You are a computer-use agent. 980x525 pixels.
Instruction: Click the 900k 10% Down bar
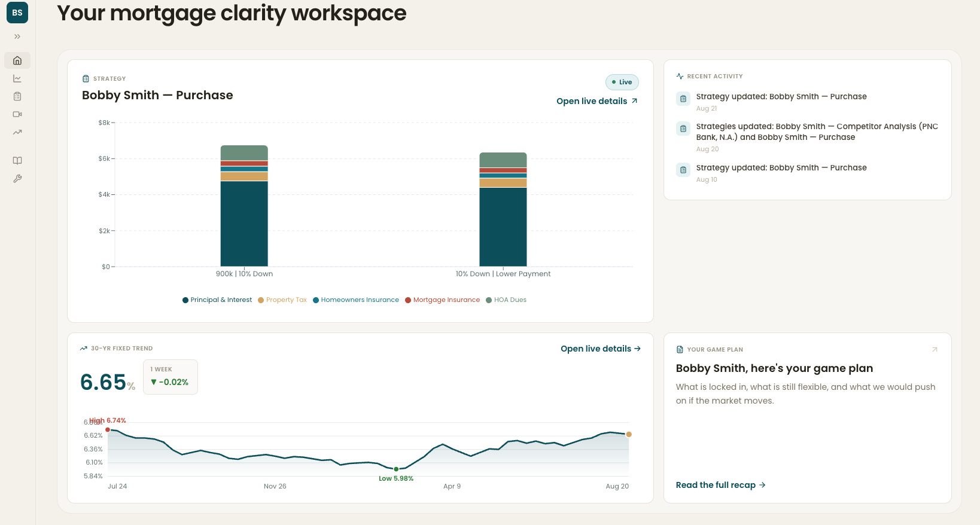click(x=244, y=206)
